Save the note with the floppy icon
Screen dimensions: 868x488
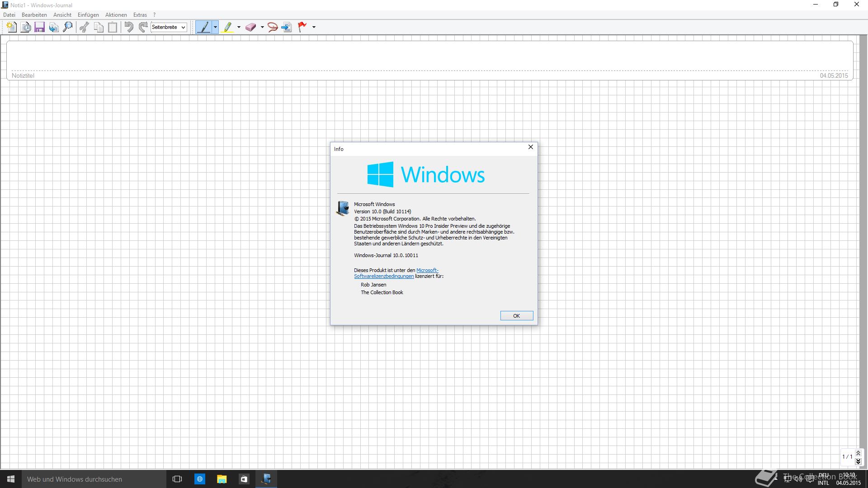click(39, 27)
